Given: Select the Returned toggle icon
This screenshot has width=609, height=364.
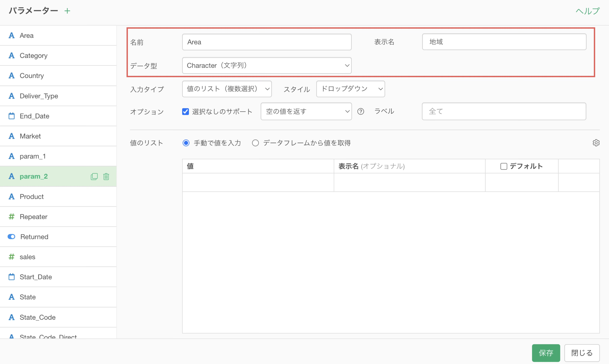Looking at the screenshot, I should pyautogui.click(x=11, y=237).
